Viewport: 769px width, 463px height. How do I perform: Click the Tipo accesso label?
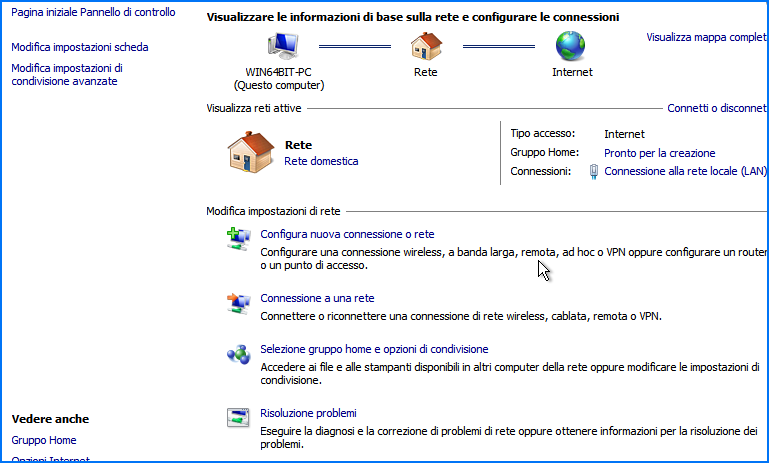click(542, 133)
